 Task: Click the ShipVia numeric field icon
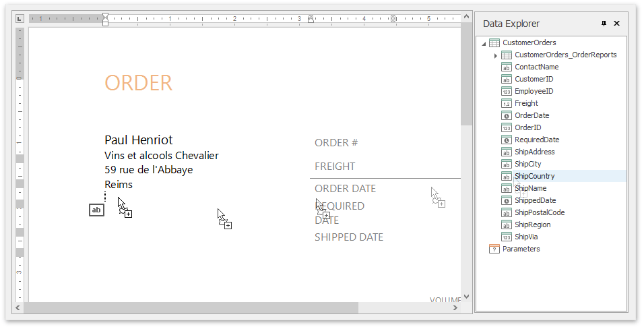coord(507,237)
